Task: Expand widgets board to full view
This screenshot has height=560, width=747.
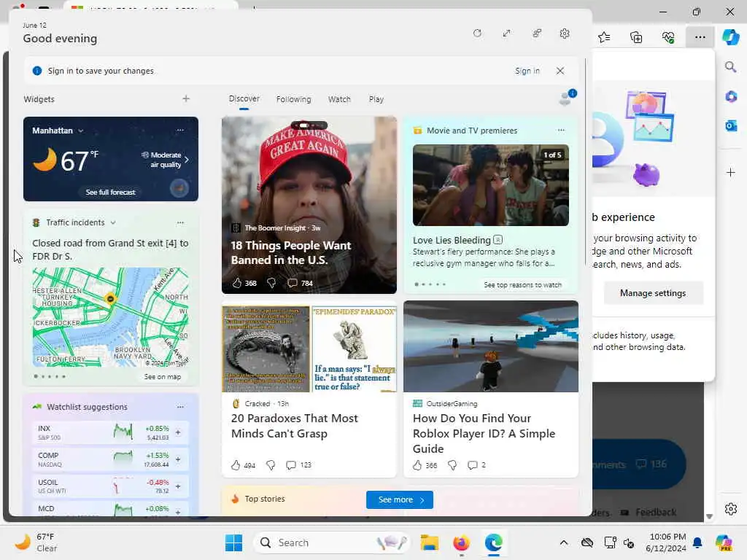Action: click(x=506, y=34)
